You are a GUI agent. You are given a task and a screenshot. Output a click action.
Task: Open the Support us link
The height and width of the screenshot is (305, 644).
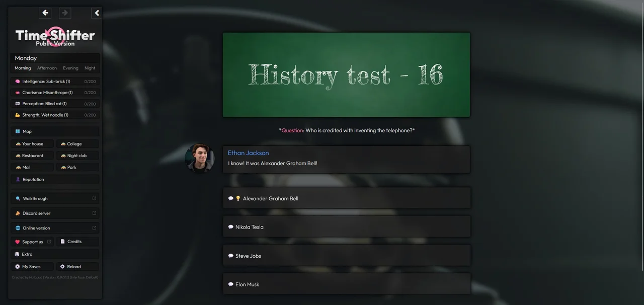pos(32,242)
